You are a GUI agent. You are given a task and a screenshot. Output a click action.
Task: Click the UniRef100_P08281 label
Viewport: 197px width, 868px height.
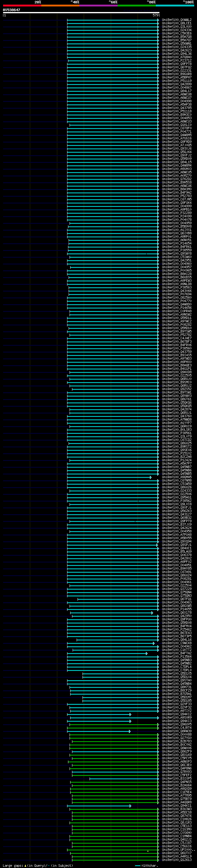[177, 579]
